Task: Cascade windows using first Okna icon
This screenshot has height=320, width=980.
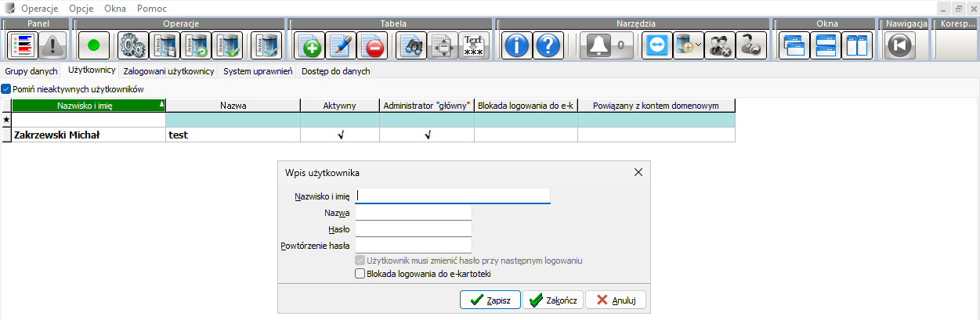Action: [x=795, y=46]
